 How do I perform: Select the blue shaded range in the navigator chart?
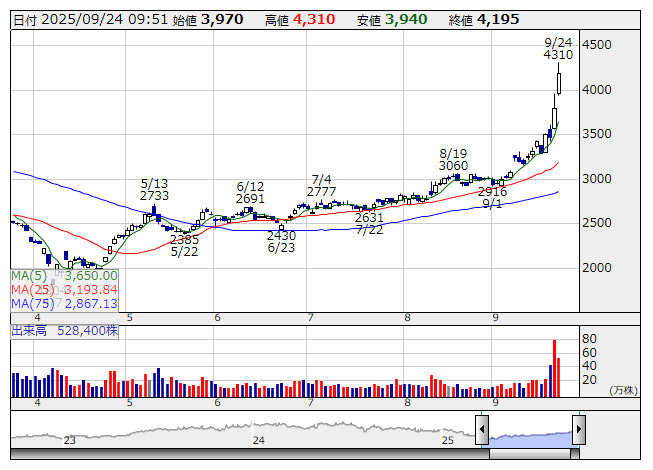(x=530, y=439)
